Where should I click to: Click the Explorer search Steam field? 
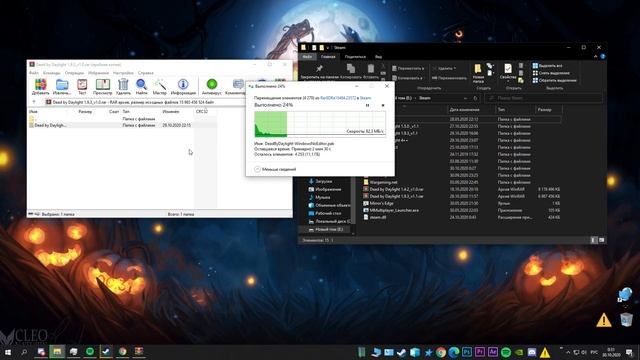coord(543,98)
